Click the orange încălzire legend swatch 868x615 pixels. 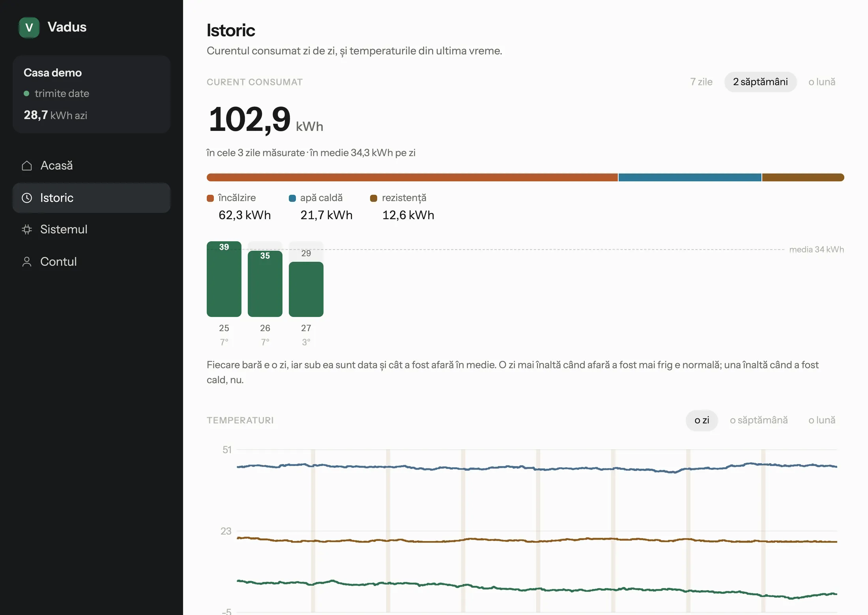click(x=210, y=198)
